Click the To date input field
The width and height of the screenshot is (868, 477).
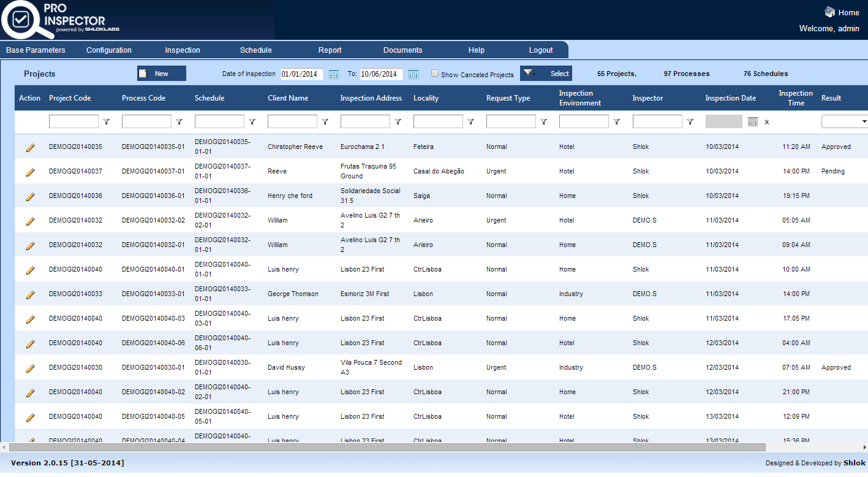coord(382,74)
